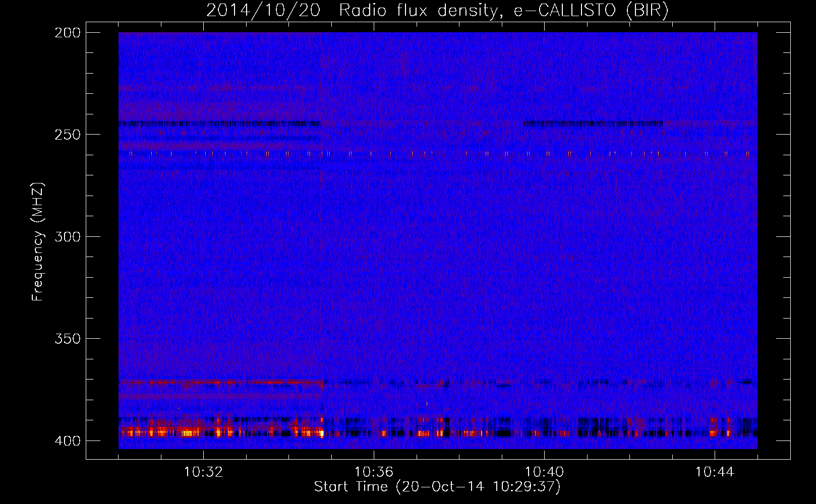Click the 10:36 time tick label

(374, 472)
